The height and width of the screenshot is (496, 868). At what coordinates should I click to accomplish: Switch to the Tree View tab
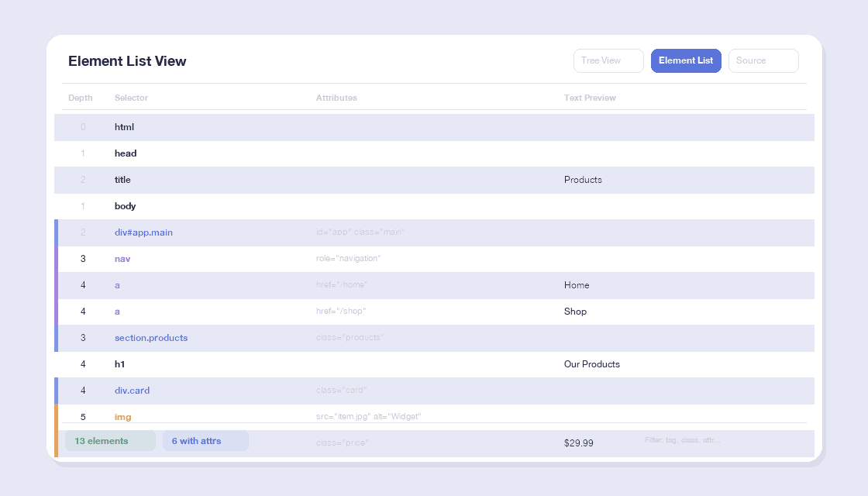(x=608, y=60)
